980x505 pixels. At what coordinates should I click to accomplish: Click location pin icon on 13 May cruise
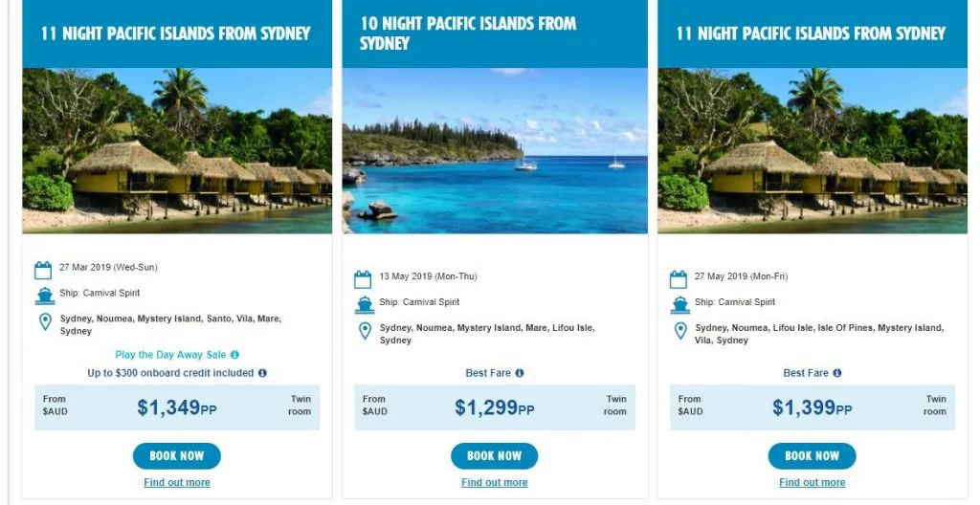point(364,331)
